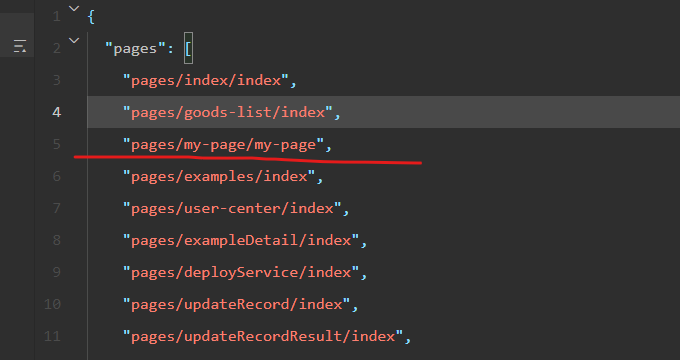Click the "pages/index/index" string
The height and width of the screenshot is (360, 680).
(x=206, y=81)
